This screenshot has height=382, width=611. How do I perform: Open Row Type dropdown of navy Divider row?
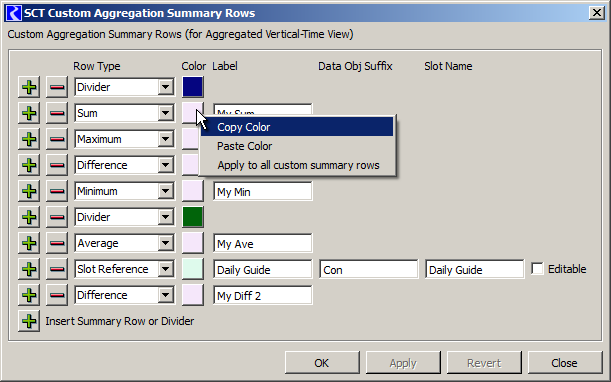pyautogui.click(x=125, y=87)
